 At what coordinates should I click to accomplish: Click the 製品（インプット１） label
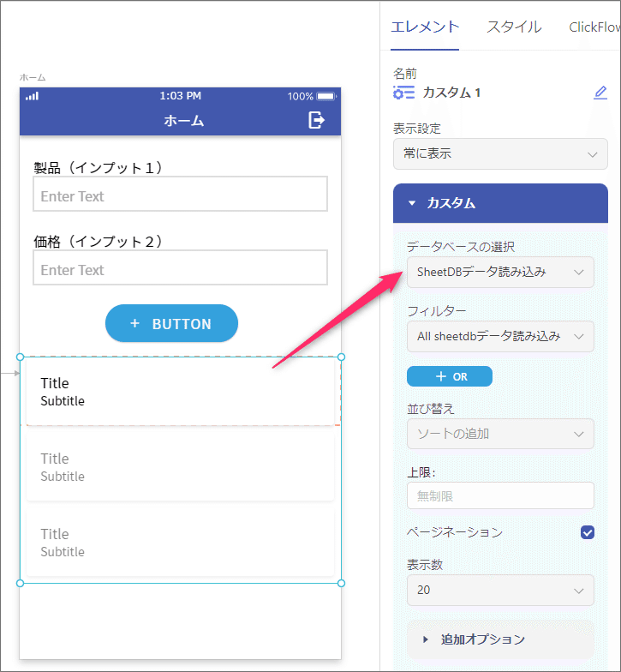click(x=98, y=167)
